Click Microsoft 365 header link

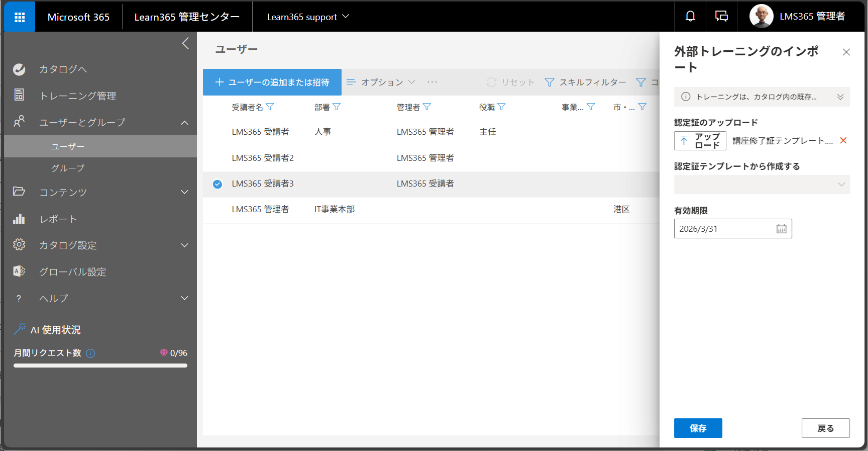click(78, 17)
